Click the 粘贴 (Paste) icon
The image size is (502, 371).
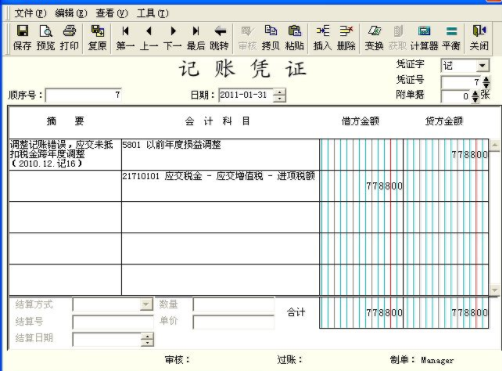(x=294, y=38)
